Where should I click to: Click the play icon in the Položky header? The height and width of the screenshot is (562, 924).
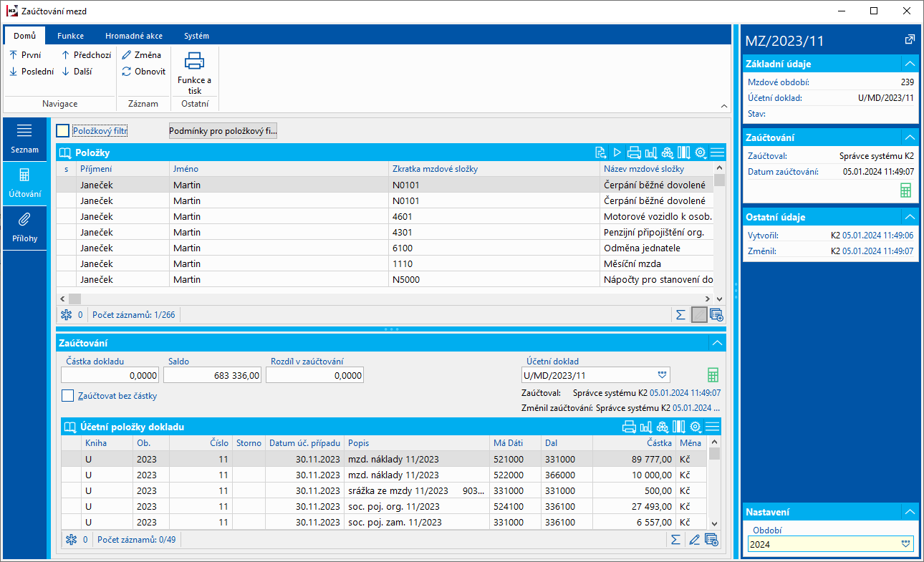[617, 152]
